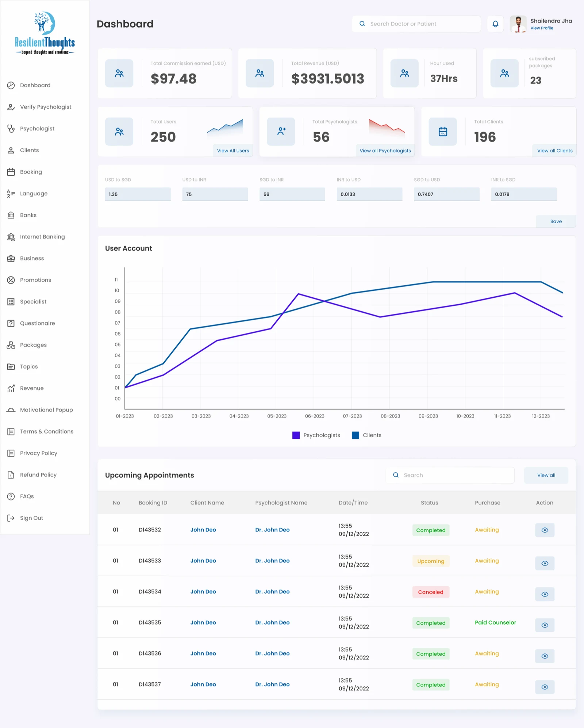Viewport: 584px width, 728px height.
Task: Click the subscribed packages card icon
Action: (x=504, y=73)
